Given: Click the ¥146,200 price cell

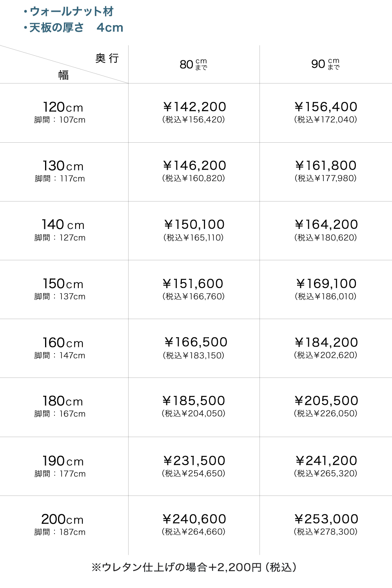Looking at the screenshot, I should [194, 166].
